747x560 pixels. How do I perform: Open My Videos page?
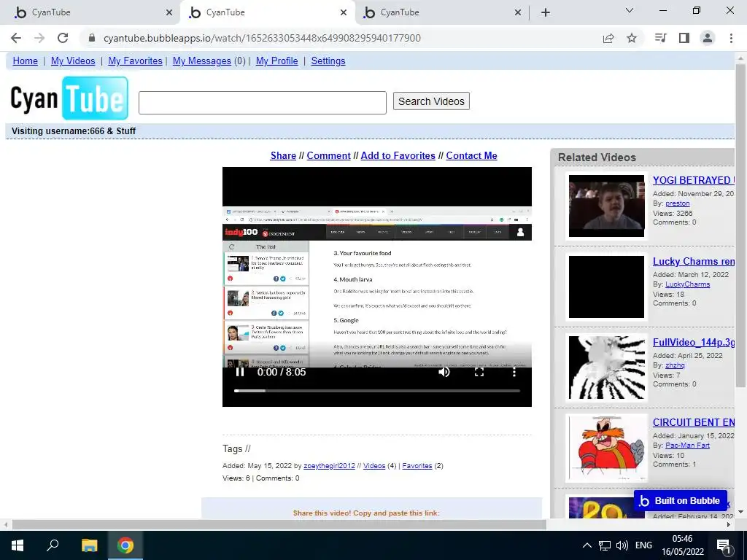pos(73,61)
